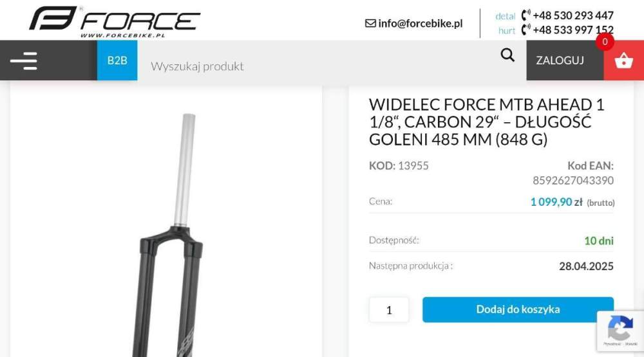Click the red cart count badge
This screenshot has width=644, height=357.
pyautogui.click(x=605, y=41)
